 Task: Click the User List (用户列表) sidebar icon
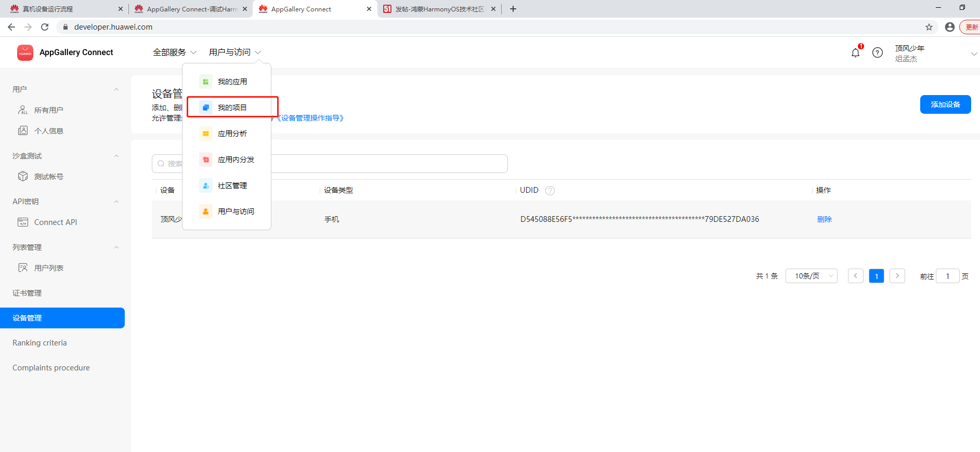[x=23, y=268]
